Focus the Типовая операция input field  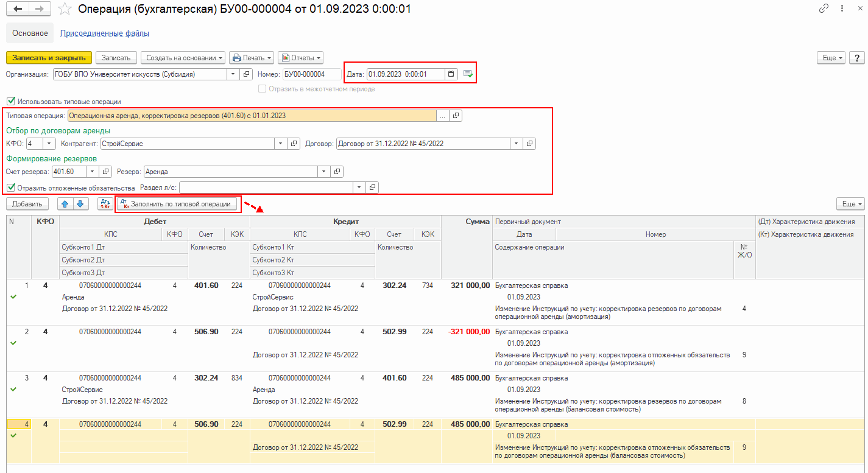[x=252, y=115]
